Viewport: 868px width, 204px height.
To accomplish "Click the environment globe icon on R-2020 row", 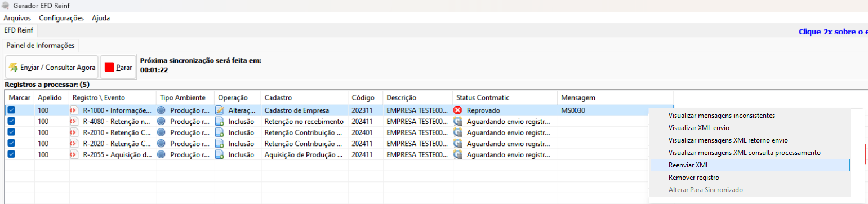I will tap(162, 143).
